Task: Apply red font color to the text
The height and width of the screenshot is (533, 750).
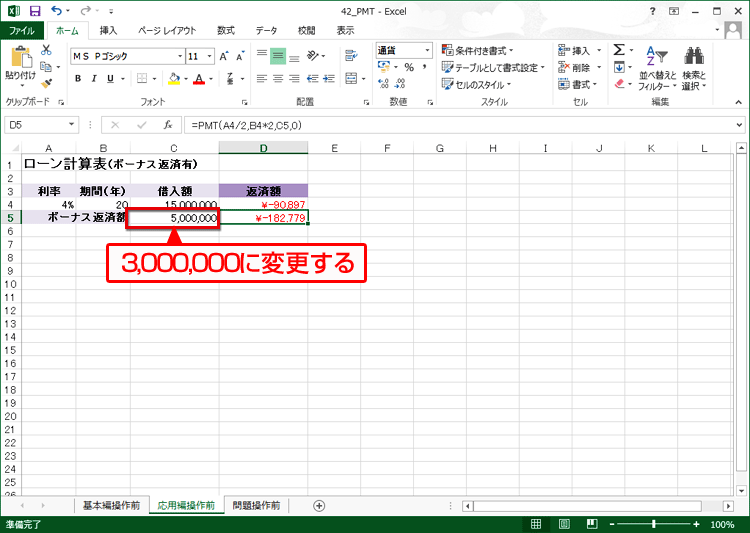Action: pyautogui.click(x=199, y=78)
